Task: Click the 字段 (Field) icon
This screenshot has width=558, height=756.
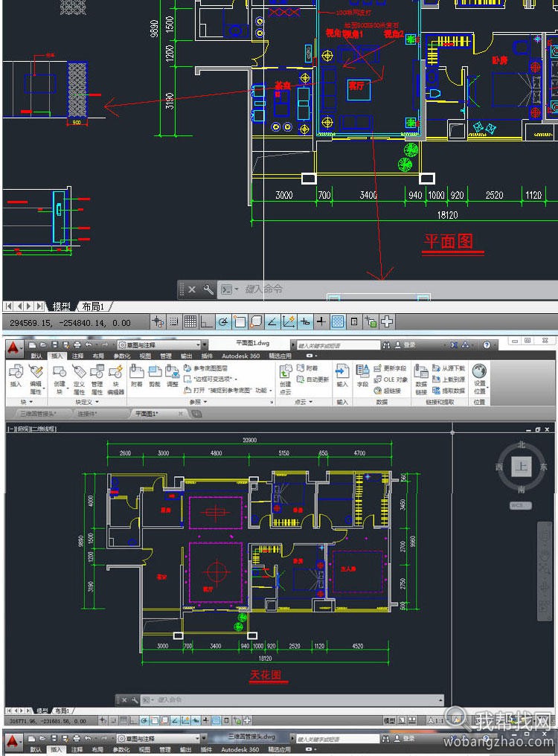Action: [362, 376]
